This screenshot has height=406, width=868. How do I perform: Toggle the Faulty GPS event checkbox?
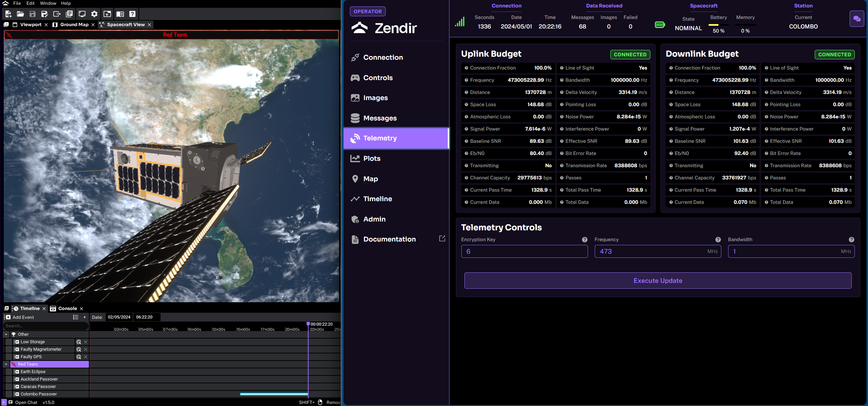tap(9, 357)
